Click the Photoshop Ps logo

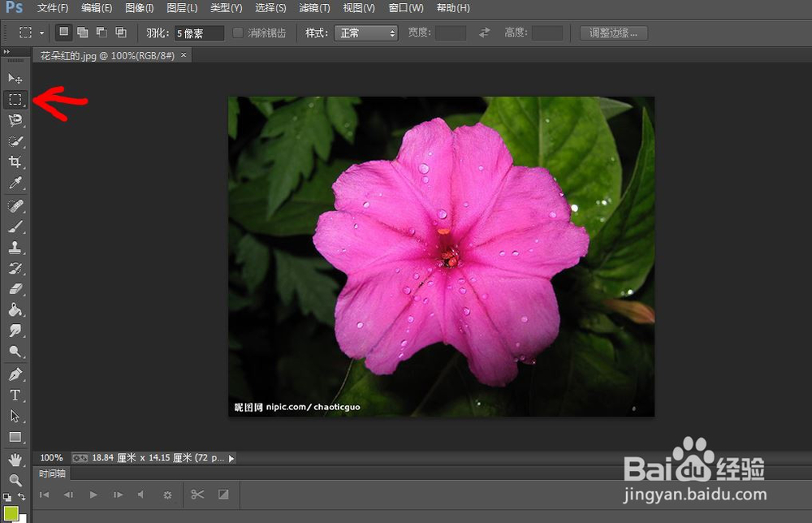[14, 7]
